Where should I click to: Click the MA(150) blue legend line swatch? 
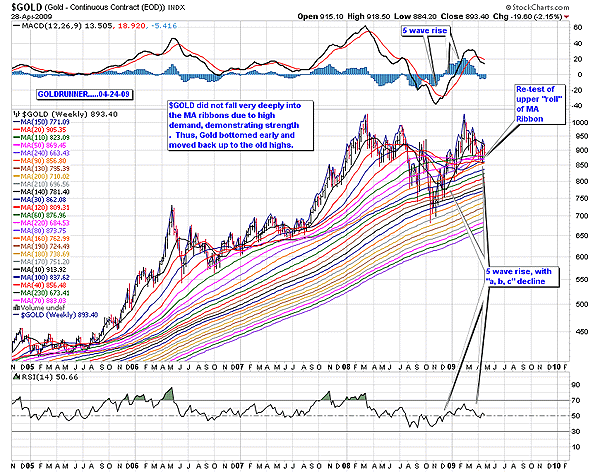(16, 122)
